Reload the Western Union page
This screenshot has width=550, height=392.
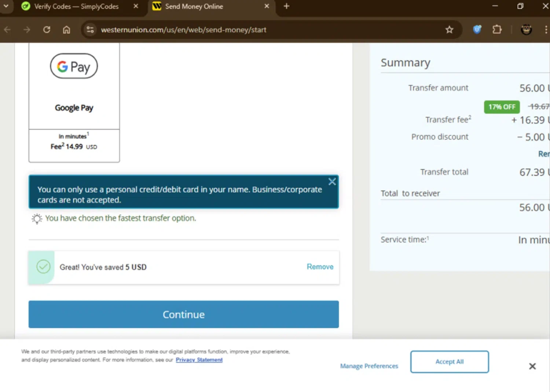[47, 30]
